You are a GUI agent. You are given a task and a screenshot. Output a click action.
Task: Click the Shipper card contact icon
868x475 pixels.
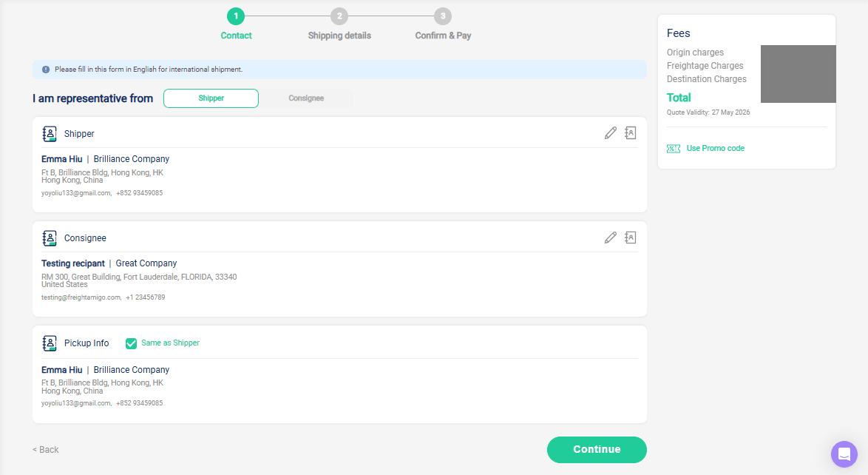pyautogui.click(x=50, y=134)
